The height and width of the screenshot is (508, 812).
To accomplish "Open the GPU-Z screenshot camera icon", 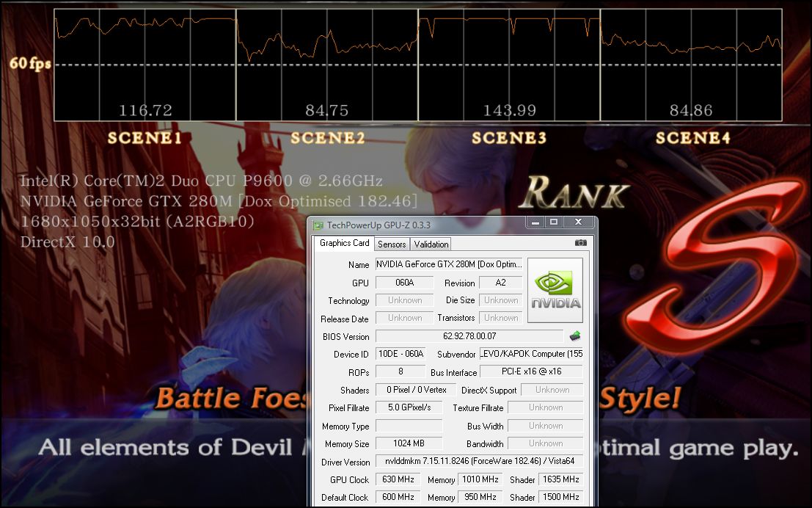I will pos(580,242).
